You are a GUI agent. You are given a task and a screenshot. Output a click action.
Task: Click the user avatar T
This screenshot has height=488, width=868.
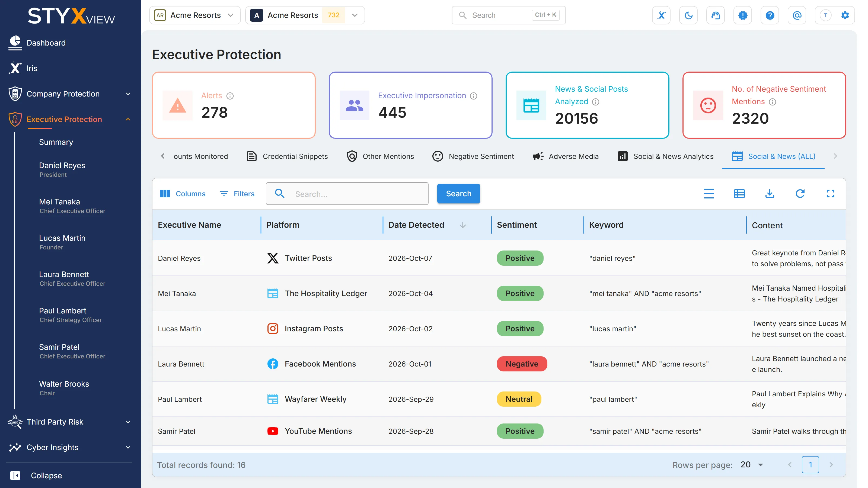click(x=825, y=15)
